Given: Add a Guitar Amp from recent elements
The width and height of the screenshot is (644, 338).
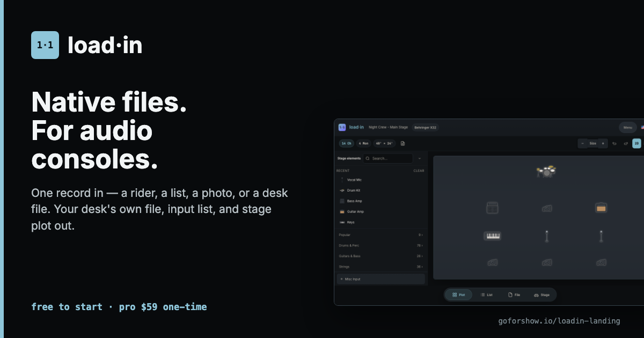Looking at the screenshot, I should [x=380, y=211].
